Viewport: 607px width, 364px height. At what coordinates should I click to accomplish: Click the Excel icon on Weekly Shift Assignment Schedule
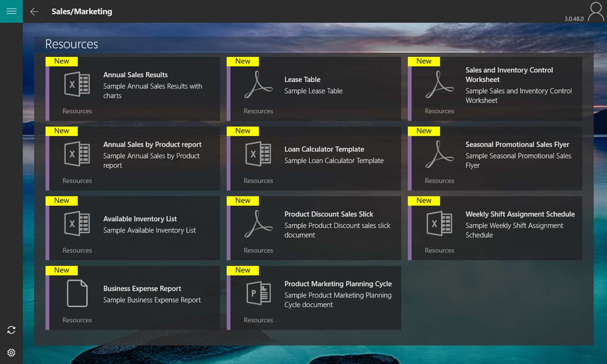440,223
